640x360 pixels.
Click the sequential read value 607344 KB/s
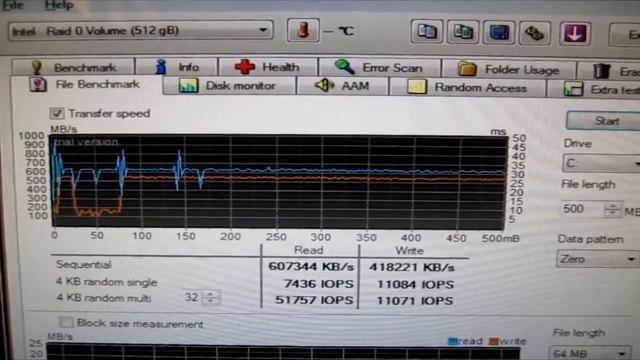(x=311, y=267)
